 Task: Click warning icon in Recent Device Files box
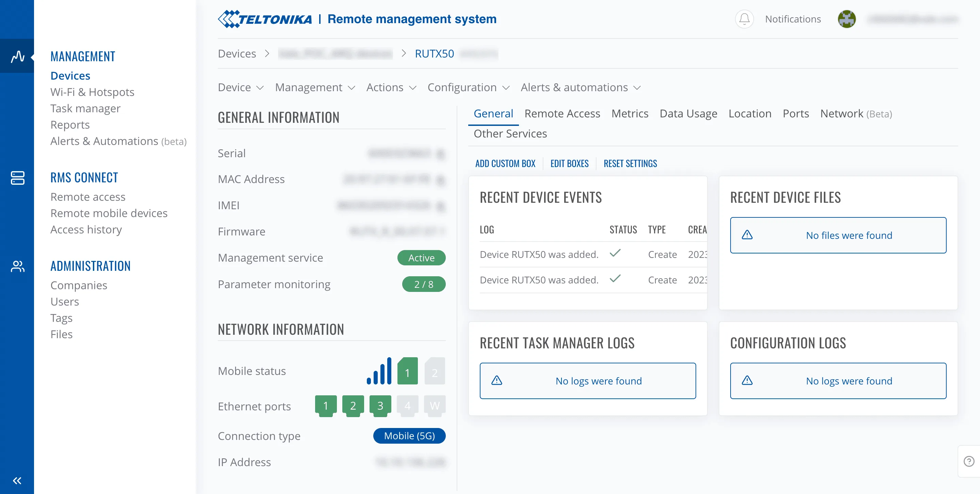(747, 235)
